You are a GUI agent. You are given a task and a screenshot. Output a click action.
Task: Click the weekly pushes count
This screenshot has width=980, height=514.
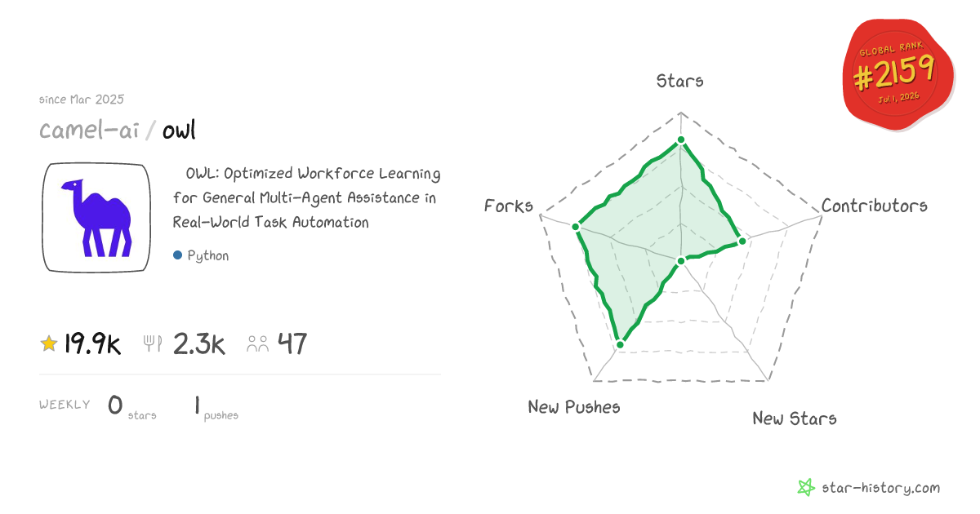tap(198, 405)
